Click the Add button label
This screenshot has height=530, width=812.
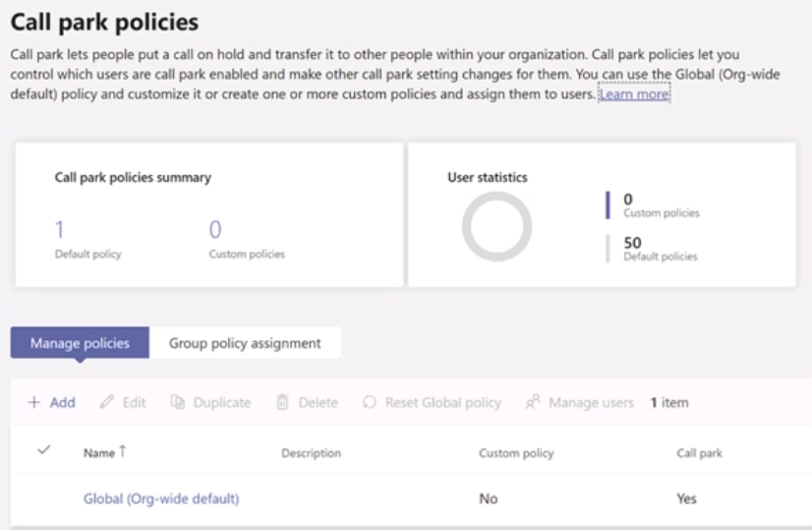tap(63, 402)
